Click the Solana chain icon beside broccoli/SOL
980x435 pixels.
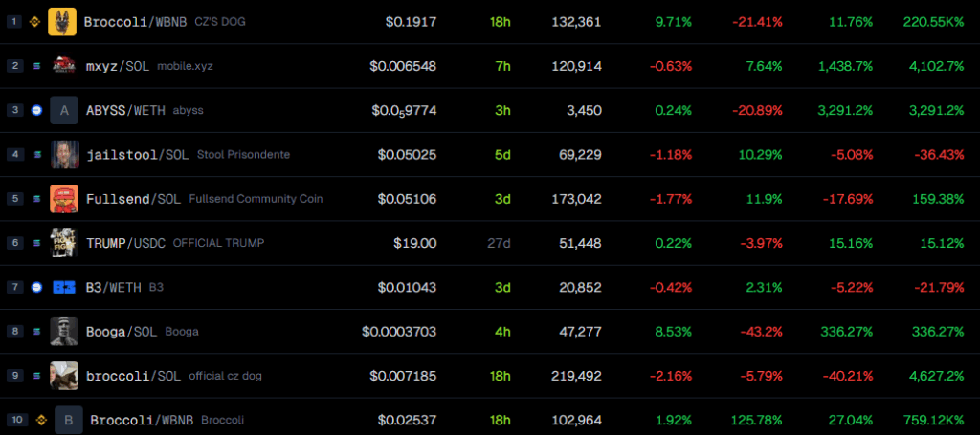click(36, 377)
